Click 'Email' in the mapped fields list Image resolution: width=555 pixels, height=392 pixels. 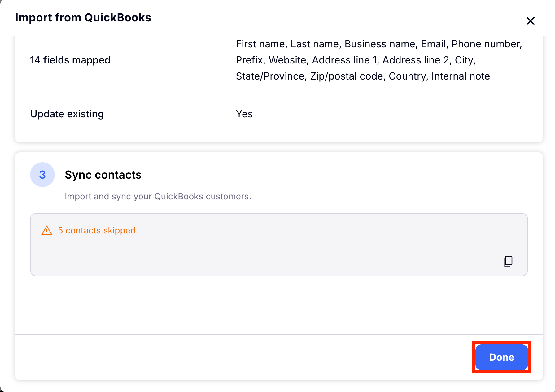pyautogui.click(x=433, y=44)
